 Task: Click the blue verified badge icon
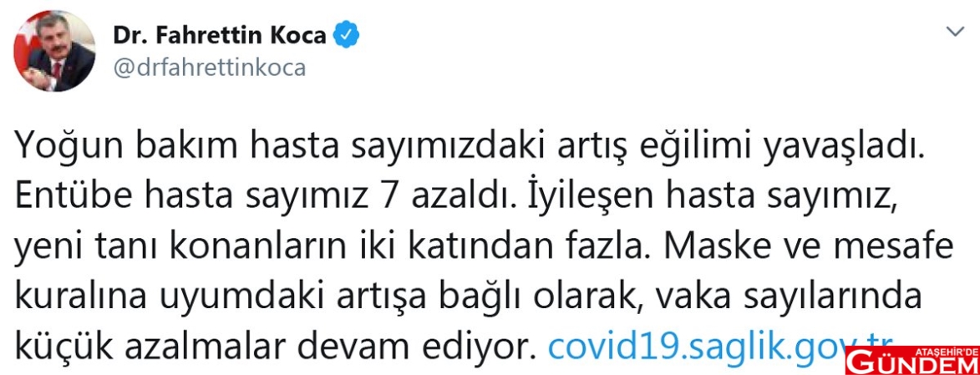[x=348, y=36]
